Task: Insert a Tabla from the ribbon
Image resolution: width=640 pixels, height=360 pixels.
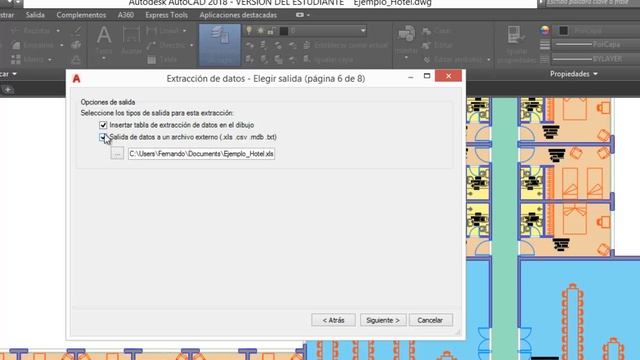Action: pos(163,60)
